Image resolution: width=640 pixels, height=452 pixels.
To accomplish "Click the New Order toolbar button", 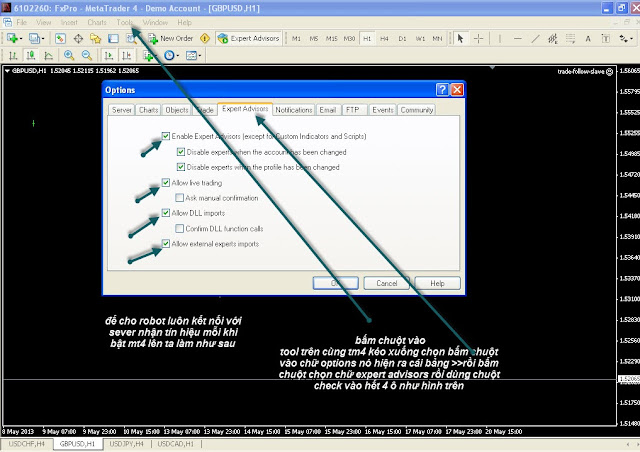I will (171, 38).
